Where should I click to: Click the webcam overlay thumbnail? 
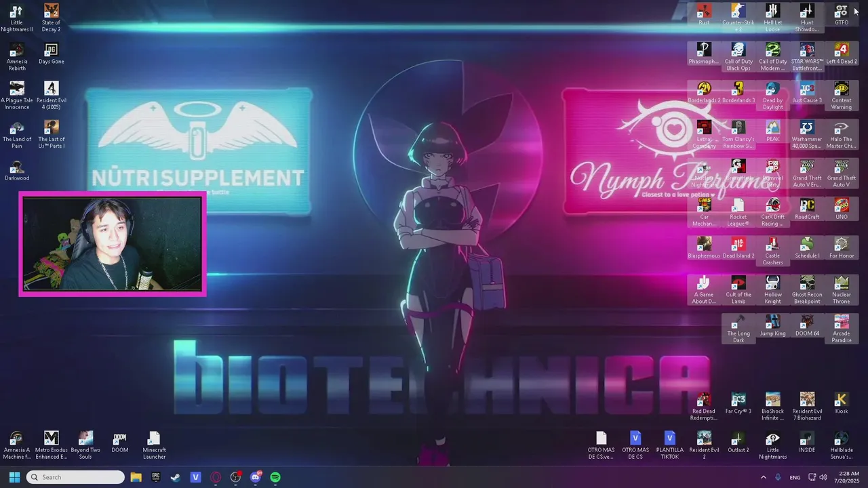click(x=113, y=244)
